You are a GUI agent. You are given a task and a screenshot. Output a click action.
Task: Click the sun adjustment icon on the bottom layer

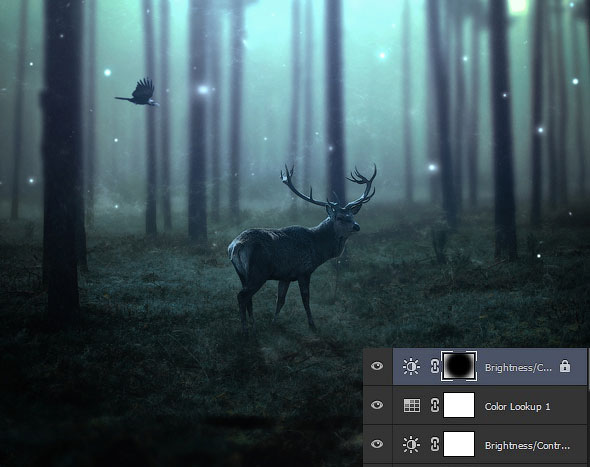[411, 445]
